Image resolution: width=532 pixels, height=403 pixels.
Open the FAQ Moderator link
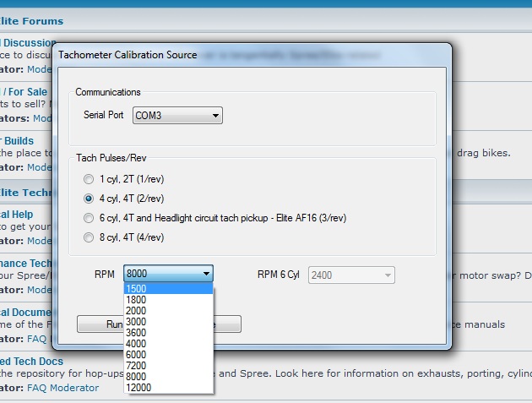pyautogui.click(x=62, y=388)
